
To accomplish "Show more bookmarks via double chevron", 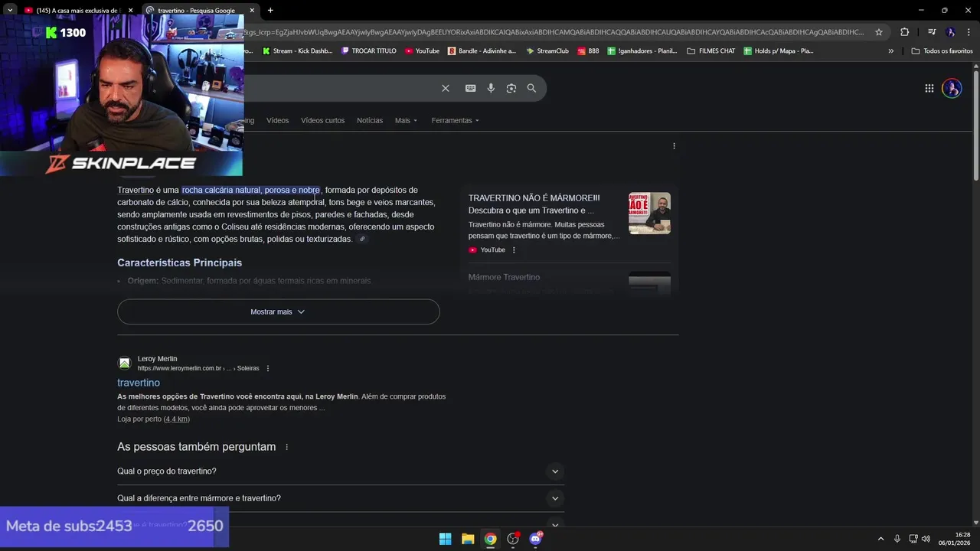I will pyautogui.click(x=890, y=51).
